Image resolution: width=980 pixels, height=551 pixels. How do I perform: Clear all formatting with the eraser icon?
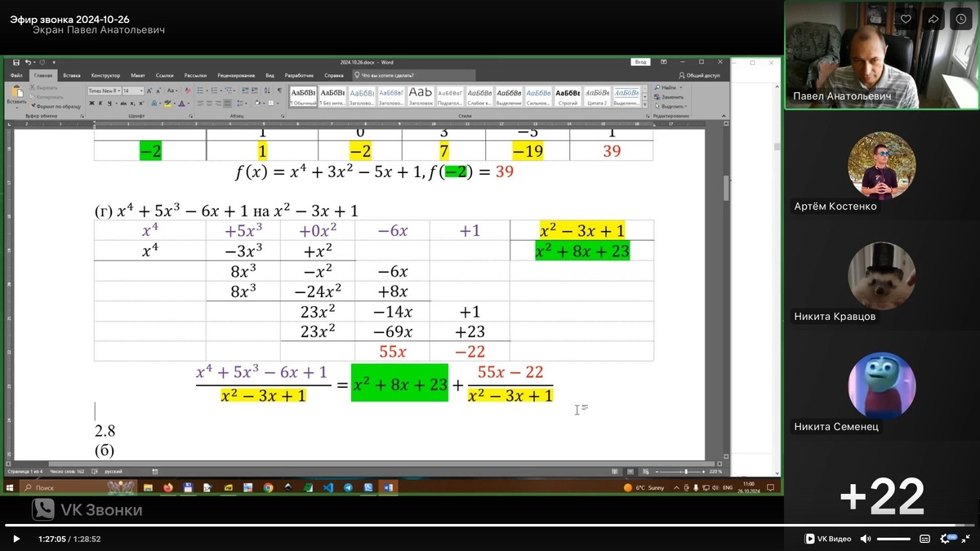[x=188, y=91]
